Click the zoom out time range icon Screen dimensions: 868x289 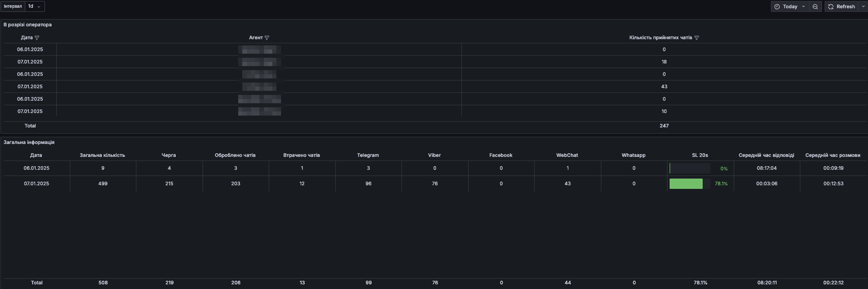815,7
